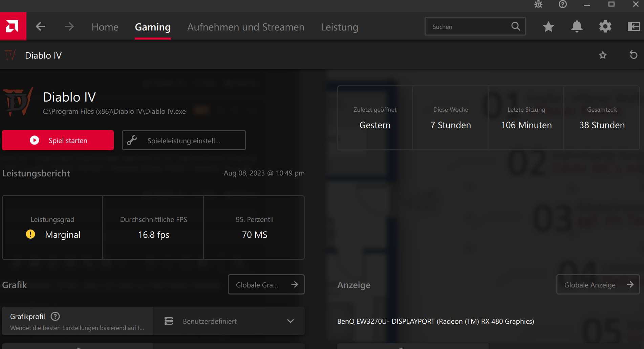
Task: Click the Suchen search field
Action: click(475, 26)
